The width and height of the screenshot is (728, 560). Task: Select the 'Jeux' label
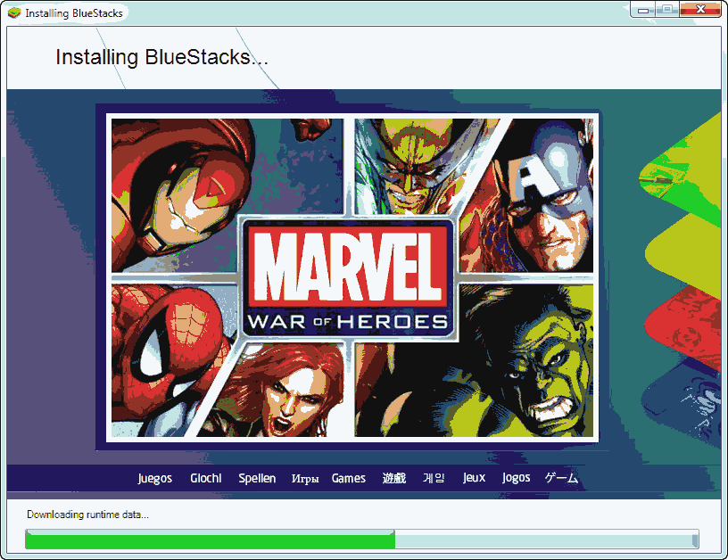[x=474, y=478]
